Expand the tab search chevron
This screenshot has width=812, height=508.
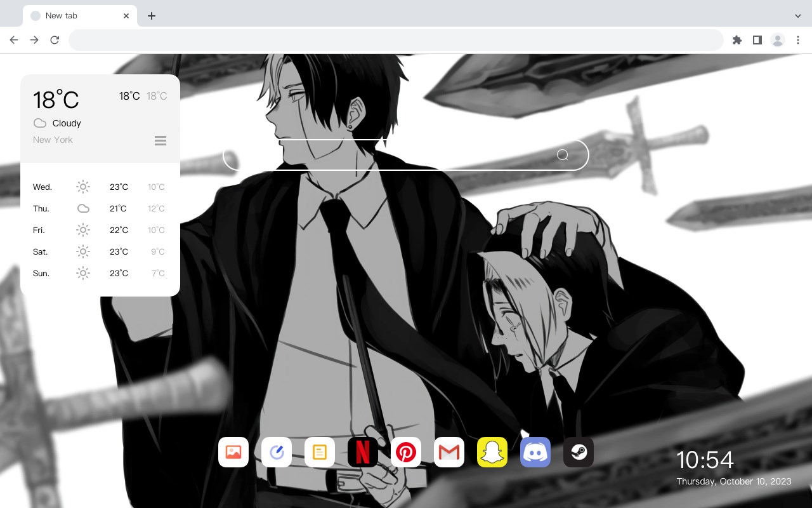point(798,16)
